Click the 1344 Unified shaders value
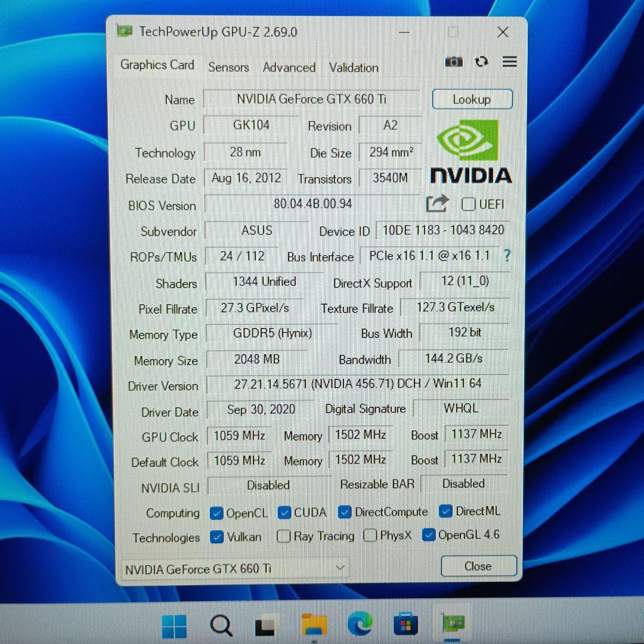The height and width of the screenshot is (644, 644). tap(265, 281)
